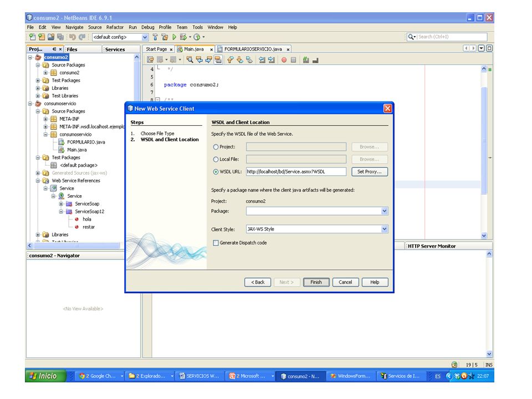Click the editor Find Selection magnifier icon

190,60
